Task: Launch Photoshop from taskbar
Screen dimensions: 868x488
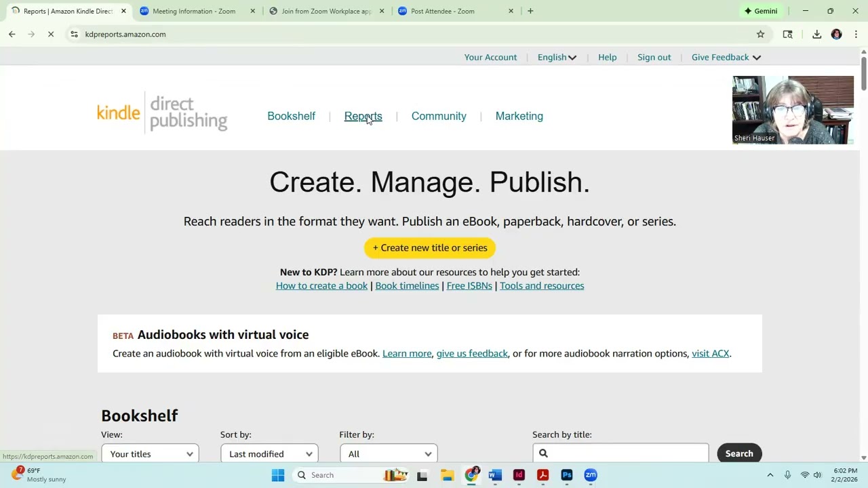Action: 567,475
